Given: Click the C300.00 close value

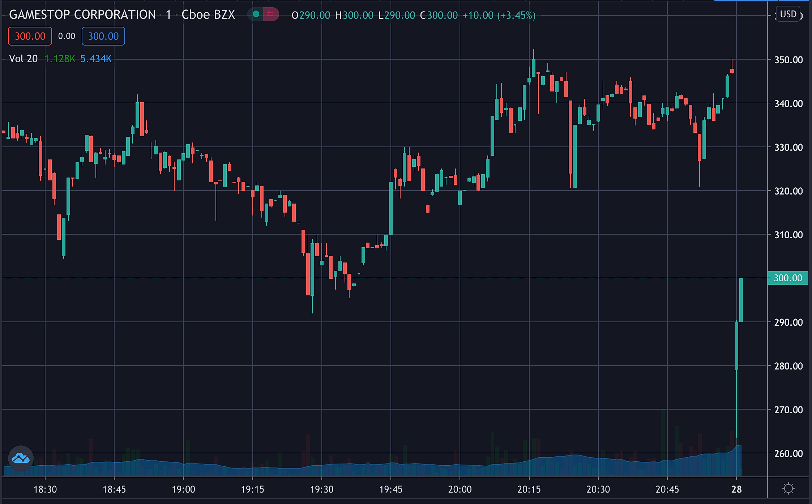Looking at the screenshot, I should click(439, 15).
